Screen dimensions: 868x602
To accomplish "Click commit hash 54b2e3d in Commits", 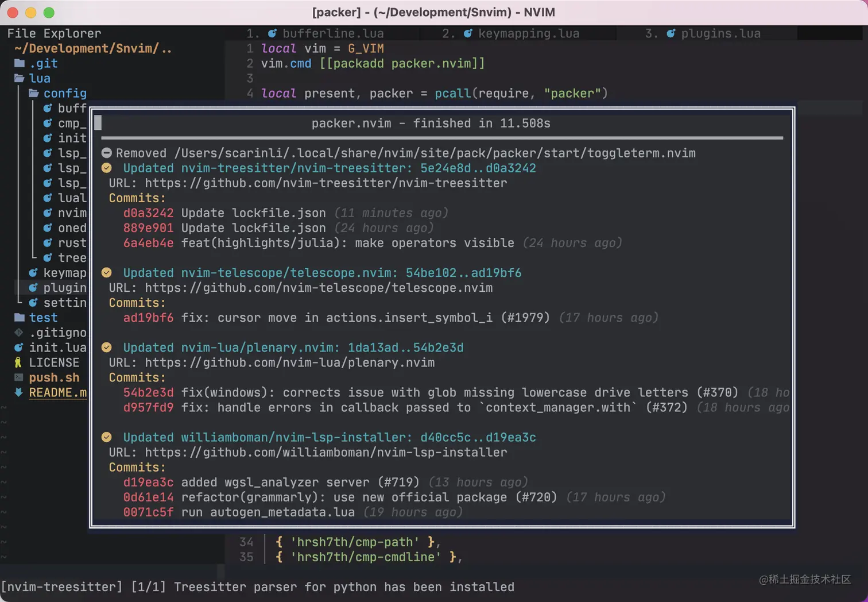I will pos(148,392).
